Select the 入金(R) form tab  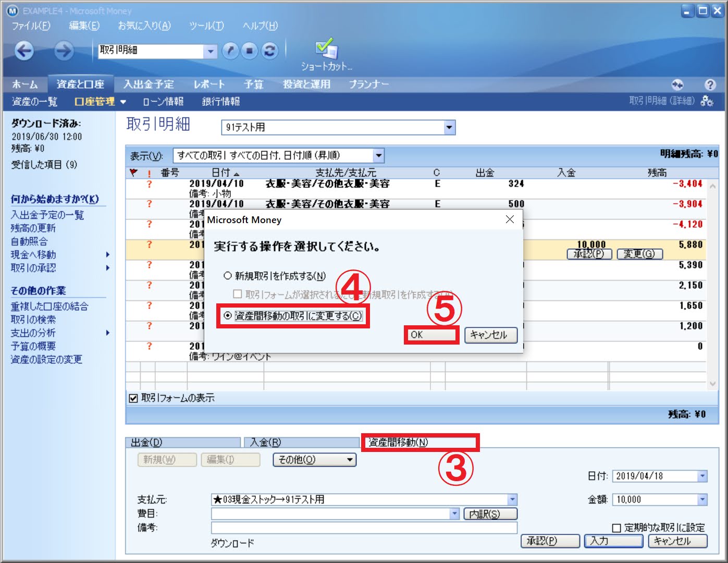click(302, 443)
